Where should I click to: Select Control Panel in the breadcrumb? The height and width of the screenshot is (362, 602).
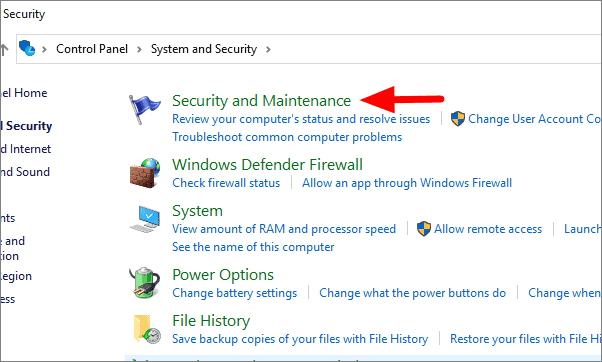coord(92,49)
